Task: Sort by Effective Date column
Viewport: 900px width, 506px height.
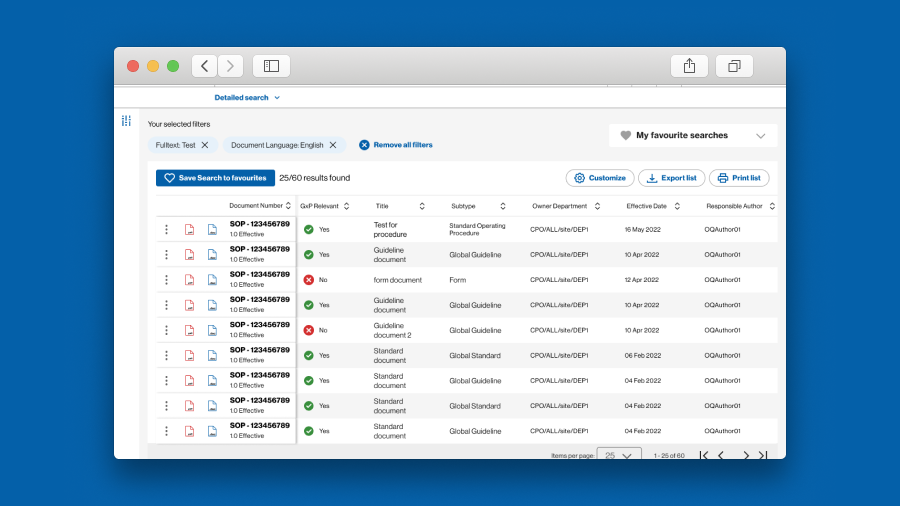Action: tap(677, 206)
